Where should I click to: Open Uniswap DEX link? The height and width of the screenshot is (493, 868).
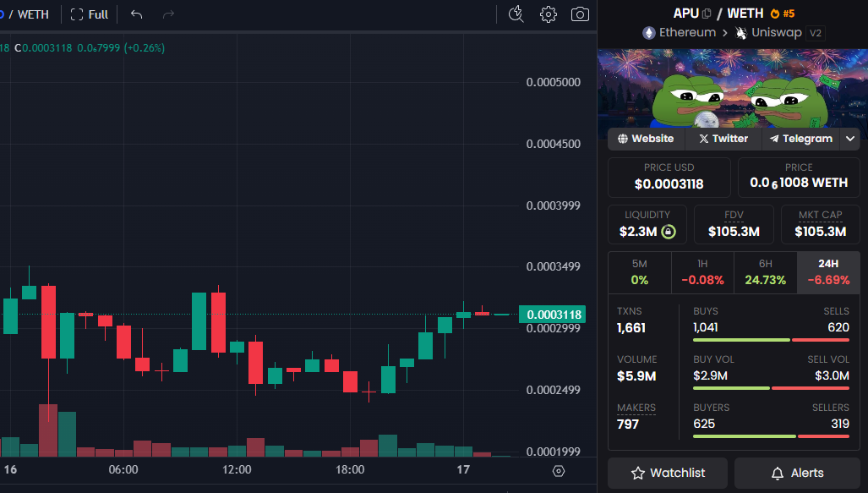[768, 33]
